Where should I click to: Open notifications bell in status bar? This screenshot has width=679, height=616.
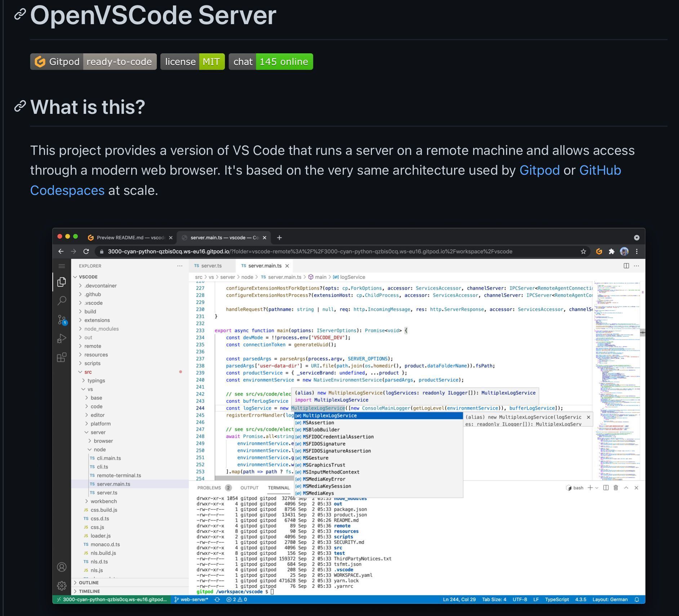tap(637, 600)
